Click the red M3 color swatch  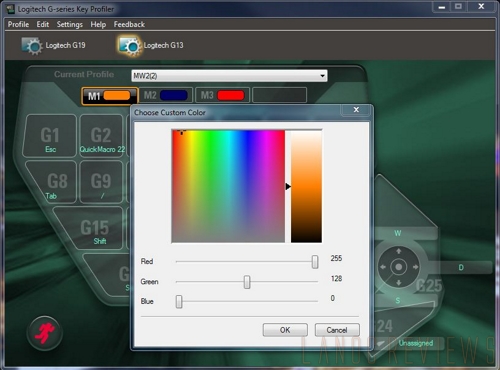231,95
